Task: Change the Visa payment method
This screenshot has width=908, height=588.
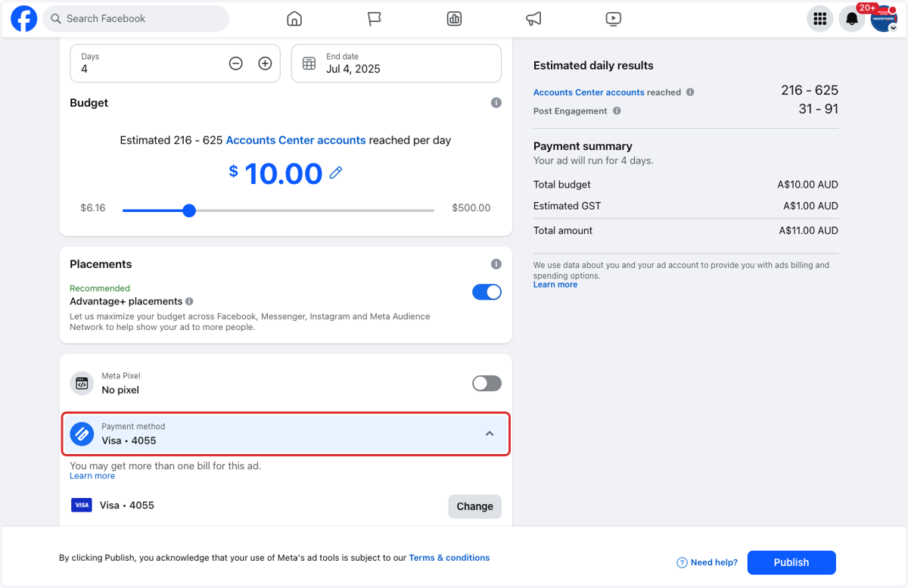Action: (474, 506)
